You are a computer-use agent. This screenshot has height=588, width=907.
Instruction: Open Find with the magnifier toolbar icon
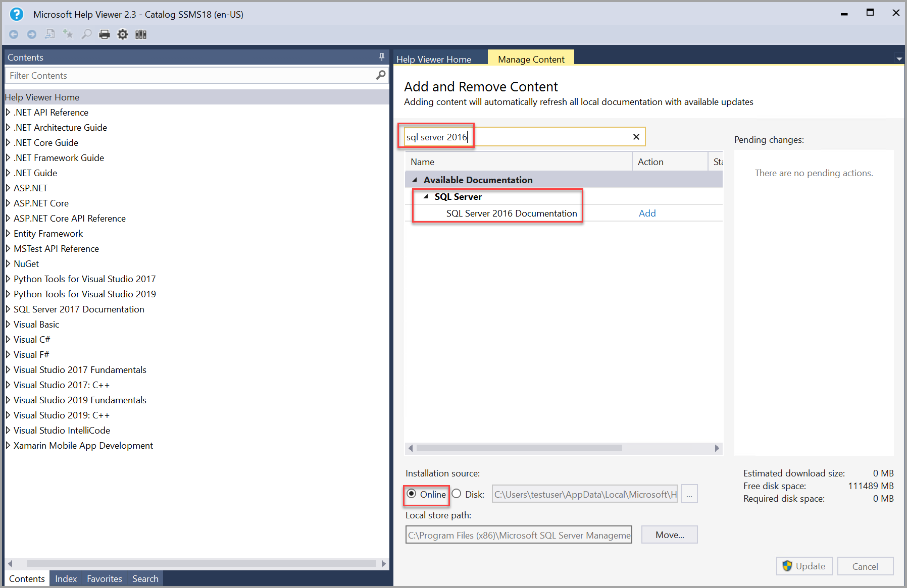pyautogui.click(x=86, y=34)
